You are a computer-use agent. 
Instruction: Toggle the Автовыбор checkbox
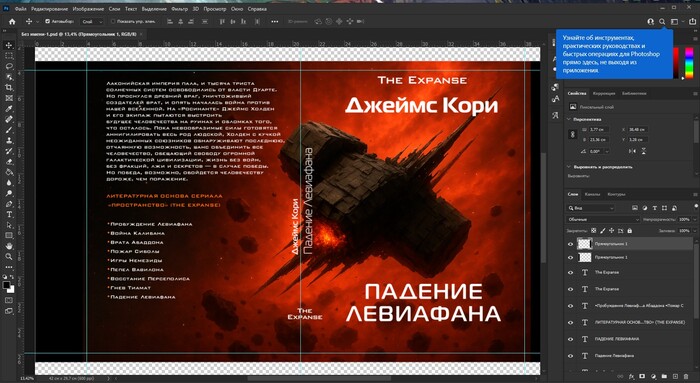click(47, 21)
